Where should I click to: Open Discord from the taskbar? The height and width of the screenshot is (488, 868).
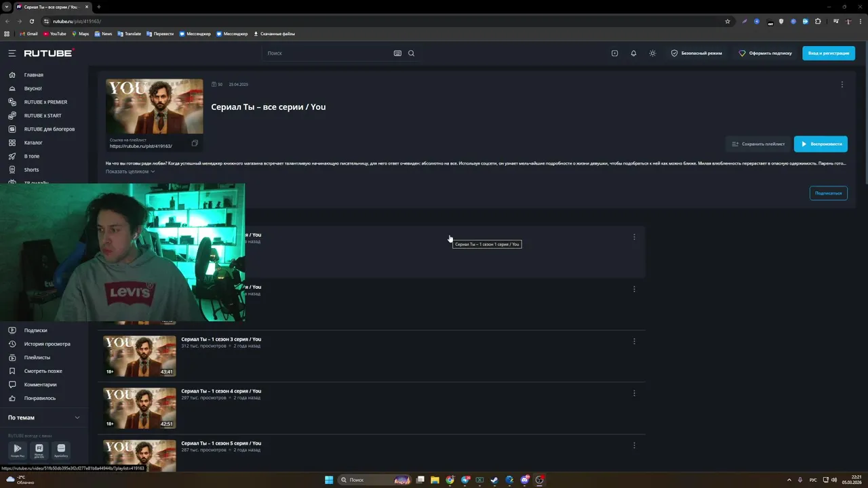point(524,480)
